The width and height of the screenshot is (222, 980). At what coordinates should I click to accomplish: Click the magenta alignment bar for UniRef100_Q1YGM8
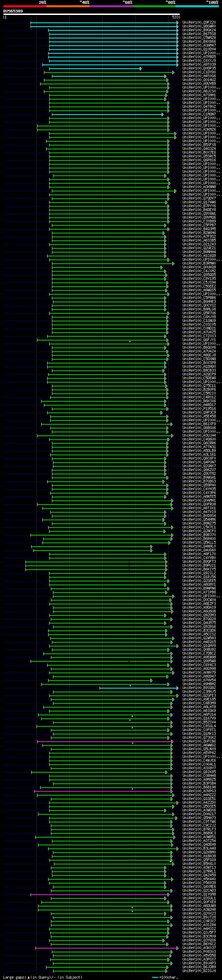pos(100,894)
